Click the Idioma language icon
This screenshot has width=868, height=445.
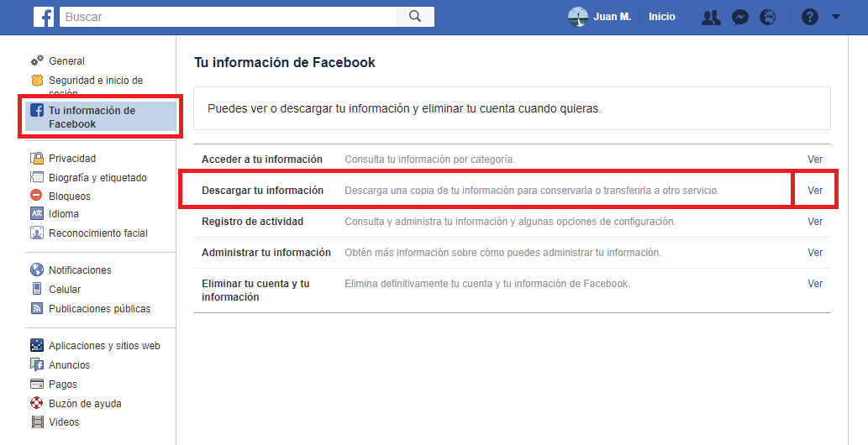click(x=37, y=213)
